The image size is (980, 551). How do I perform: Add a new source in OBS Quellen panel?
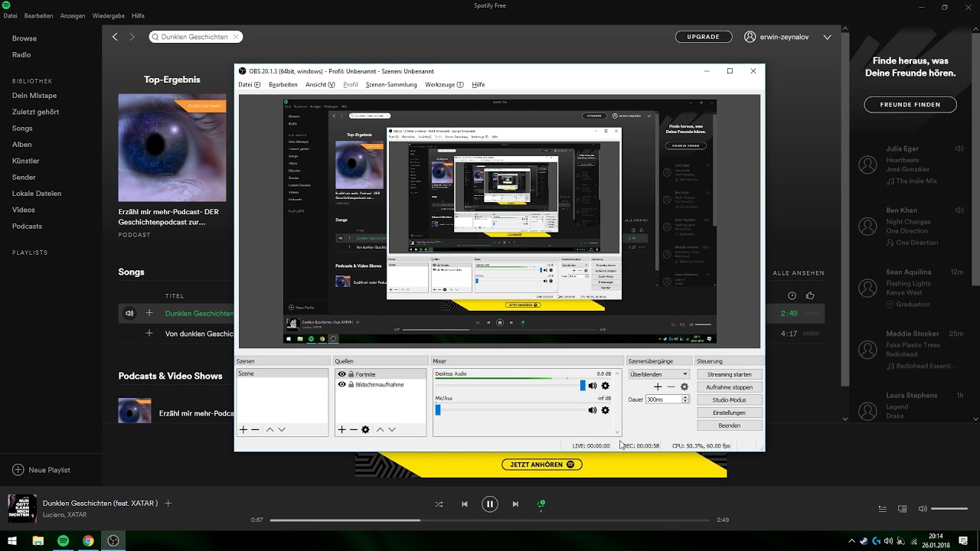tap(341, 430)
